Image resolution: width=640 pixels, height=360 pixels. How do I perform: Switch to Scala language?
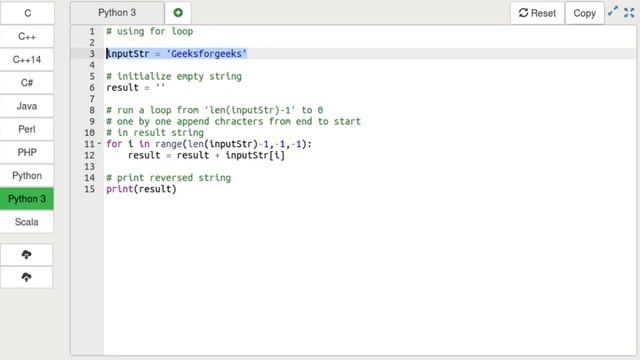(x=27, y=222)
